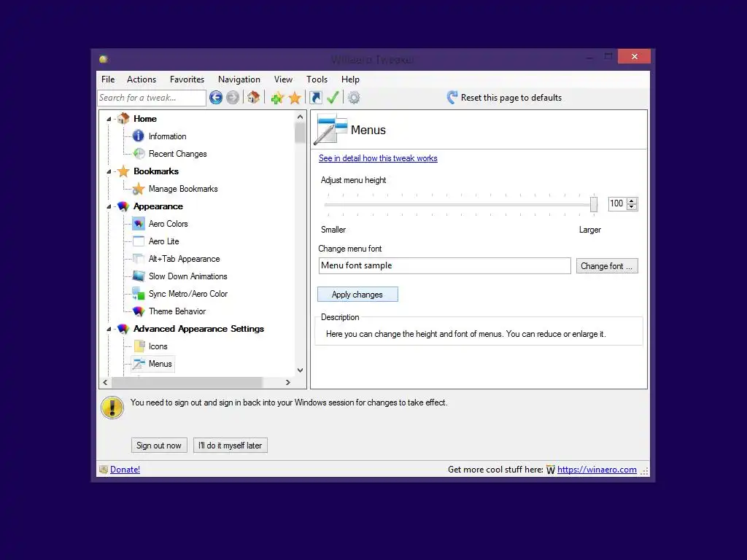Open the Actions menu
747x560 pixels.
coord(142,79)
